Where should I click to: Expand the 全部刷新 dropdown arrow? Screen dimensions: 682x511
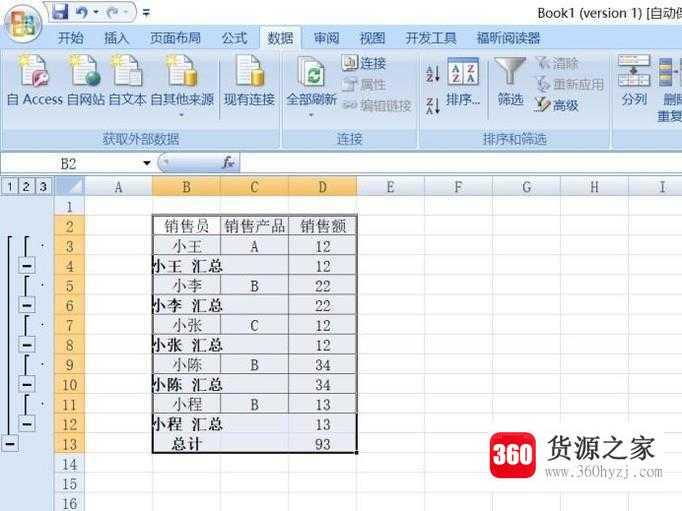pos(311,115)
